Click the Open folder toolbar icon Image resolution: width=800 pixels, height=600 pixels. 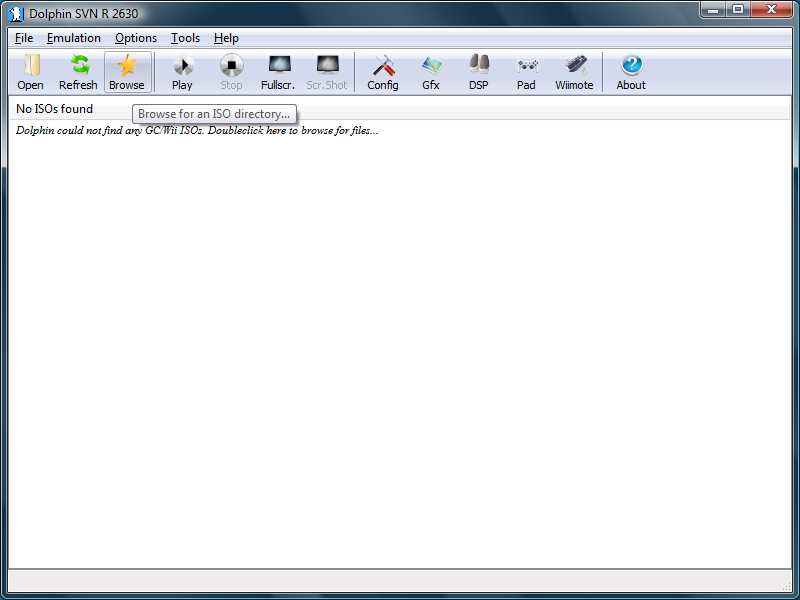point(31,72)
